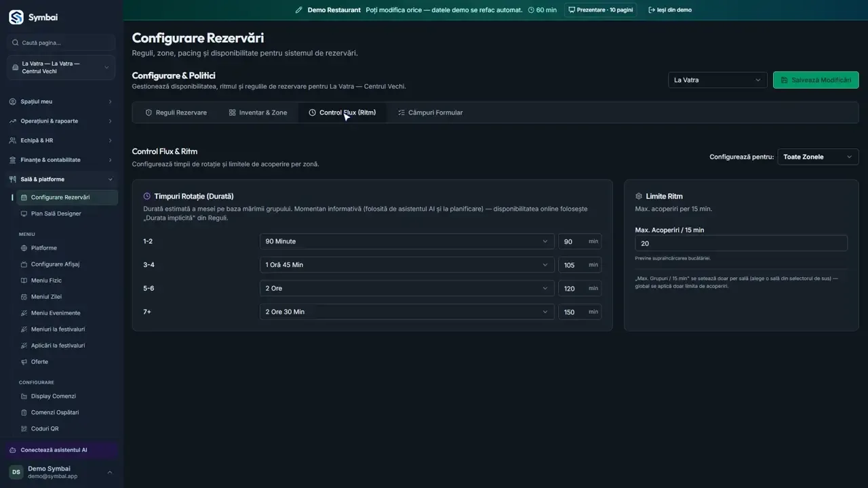Expand the Spațiul meu sidebar section

point(61,102)
